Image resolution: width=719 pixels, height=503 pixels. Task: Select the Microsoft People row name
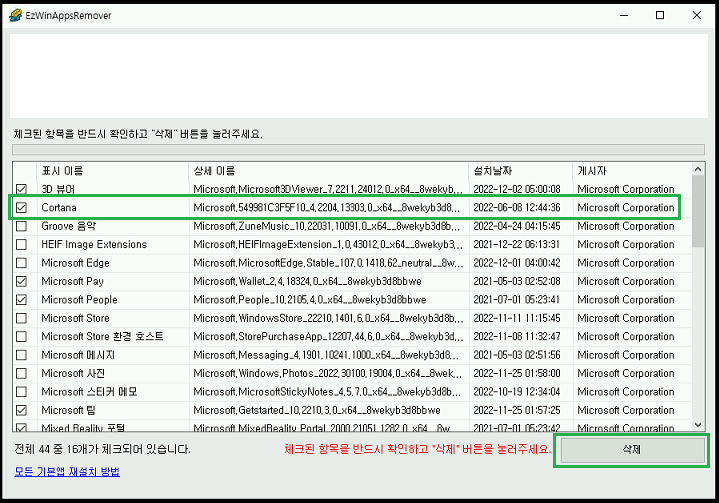pyautogui.click(x=79, y=299)
